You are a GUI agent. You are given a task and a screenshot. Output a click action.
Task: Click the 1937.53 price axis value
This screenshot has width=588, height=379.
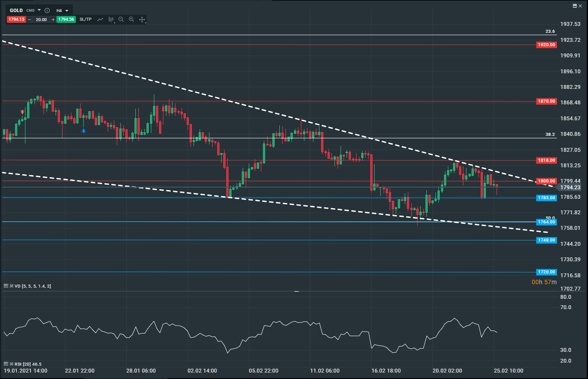click(570, 24)
